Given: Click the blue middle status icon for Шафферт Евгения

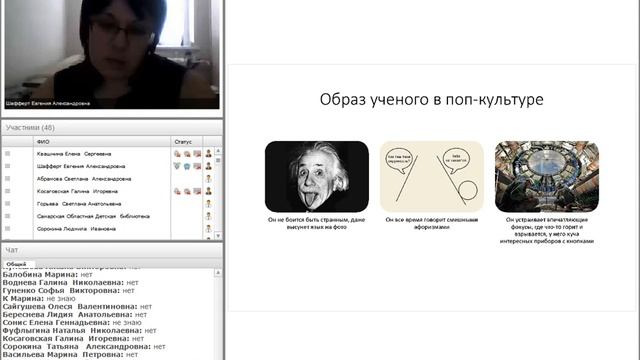Looking at the screenshot, I should (x=187, y=166).
